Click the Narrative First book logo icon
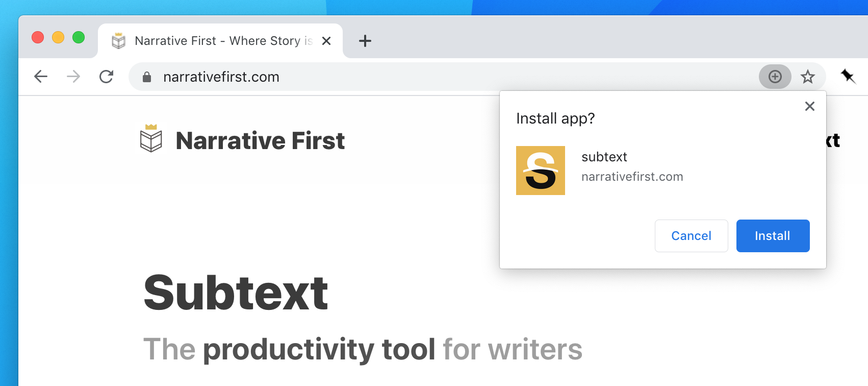 coord(151,138)
